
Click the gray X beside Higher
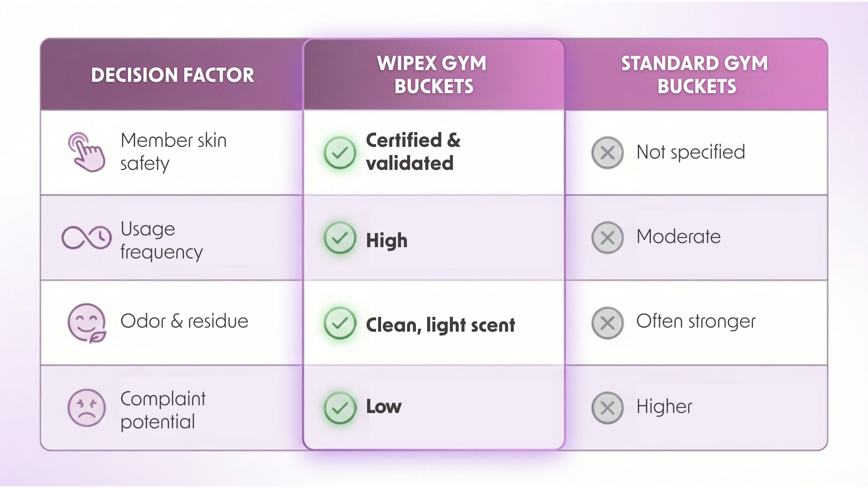[607, 408]
